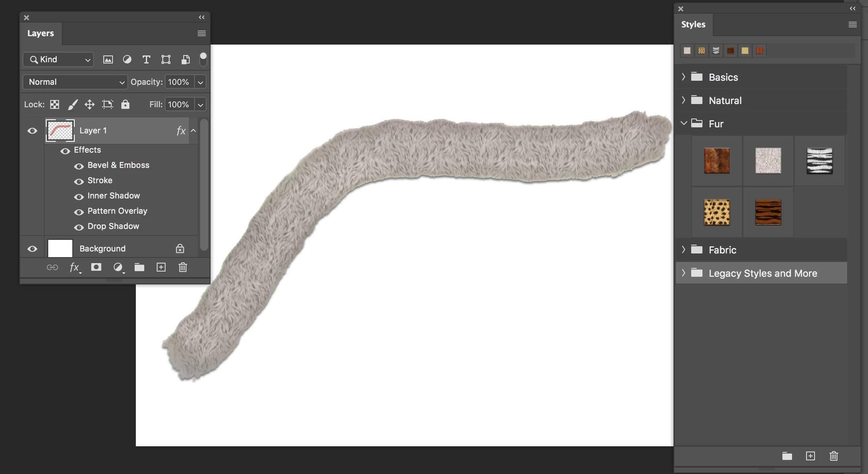Apply the leopard spots fur style swatch
The height and width of the screenshot is (474, 868).
(x=717, y=212)
